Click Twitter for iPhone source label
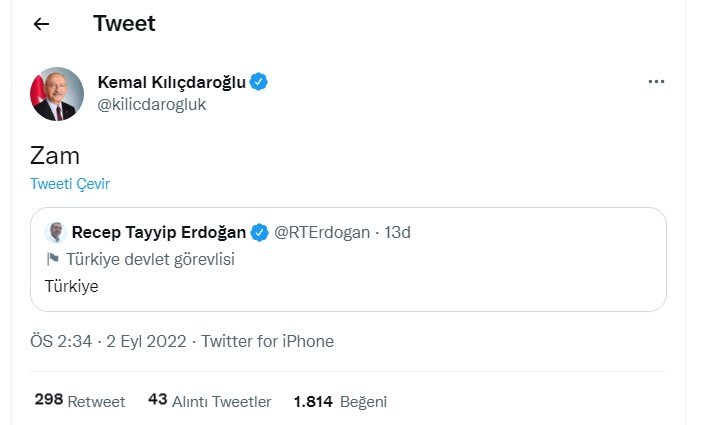The width and height of the screenshot is (705, 425). point(267,341)
